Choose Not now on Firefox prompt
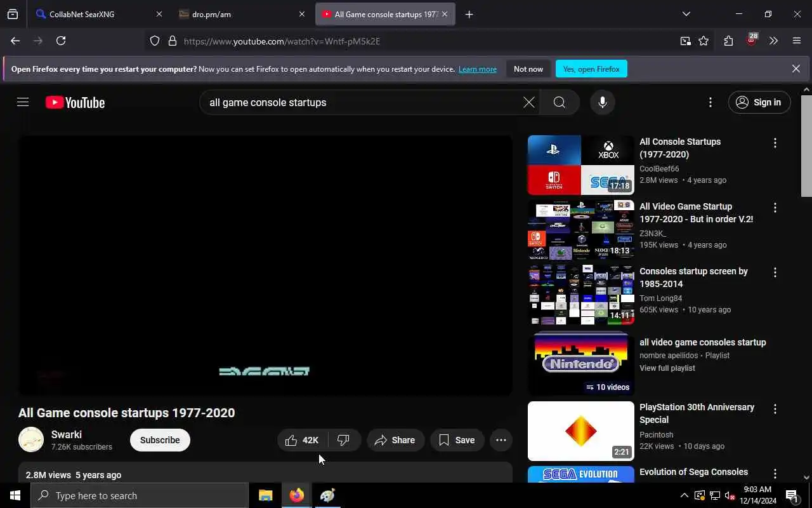The image size is (812, 508). pyautogui.click(x=528, y=69)
